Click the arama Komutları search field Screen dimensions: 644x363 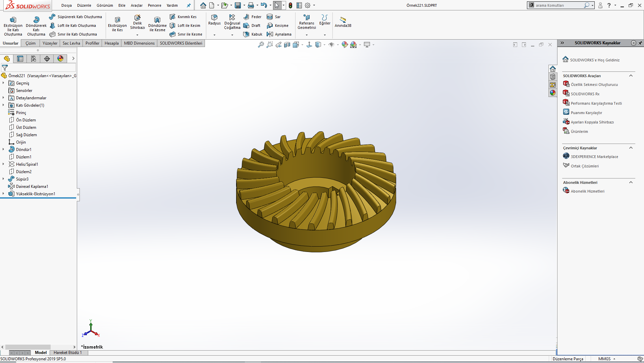(558, 5)
